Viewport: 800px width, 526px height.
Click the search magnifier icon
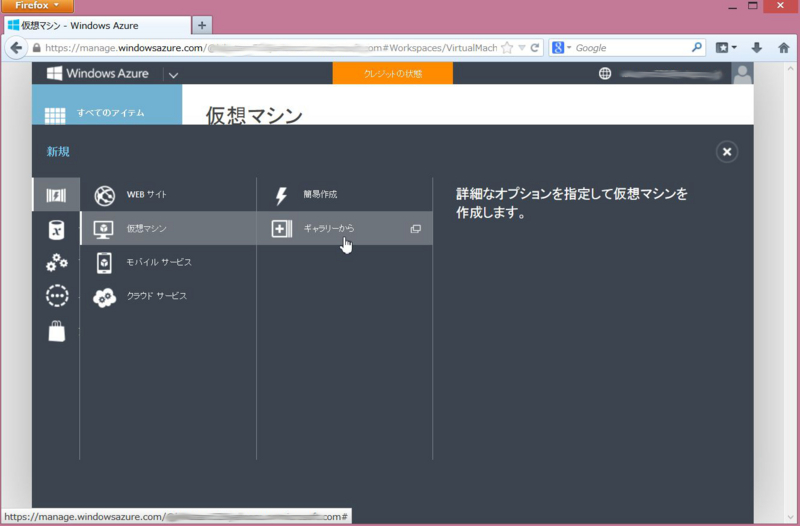pos(696,47)
